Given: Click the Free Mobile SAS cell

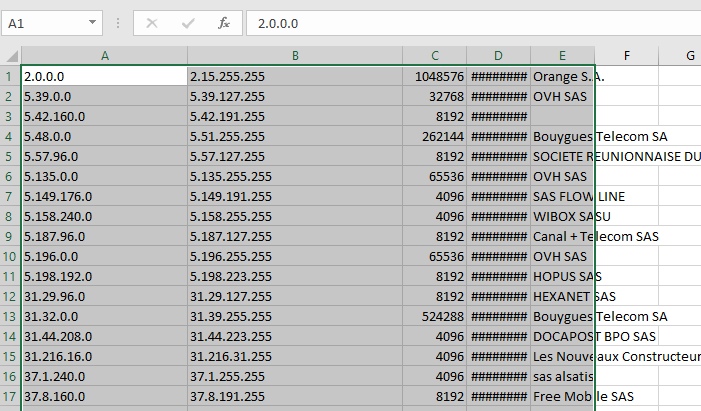Looking at the screenshot, I should click(x=562, y=396).
